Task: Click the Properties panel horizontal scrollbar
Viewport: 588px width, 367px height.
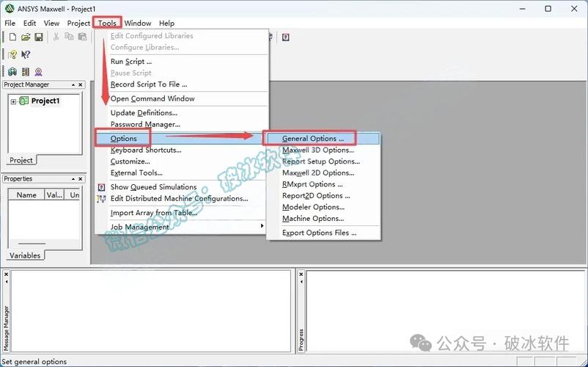Action: (x=32, y=244)
